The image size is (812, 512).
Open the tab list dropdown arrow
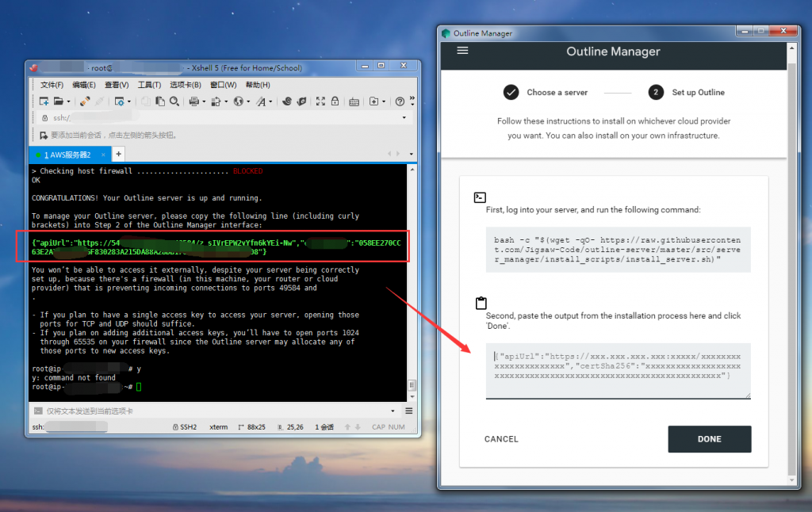pos(411,154)
